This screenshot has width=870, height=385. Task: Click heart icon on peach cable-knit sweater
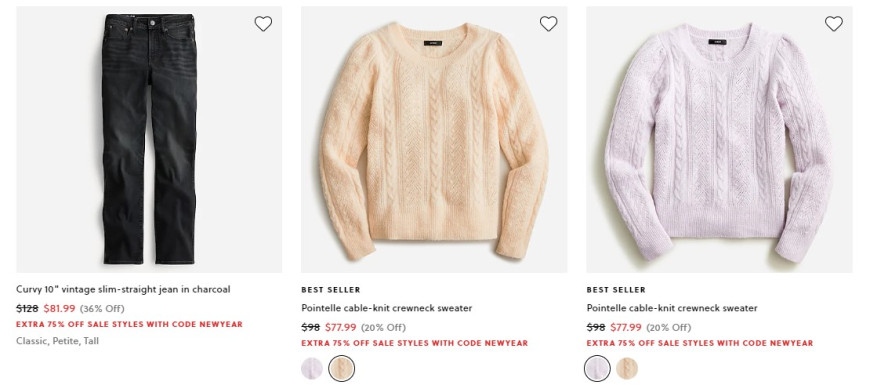tap(548, 23)
